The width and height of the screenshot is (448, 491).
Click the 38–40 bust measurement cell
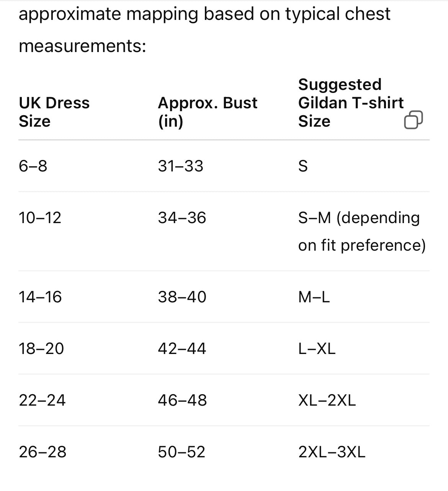click(182, 297)
